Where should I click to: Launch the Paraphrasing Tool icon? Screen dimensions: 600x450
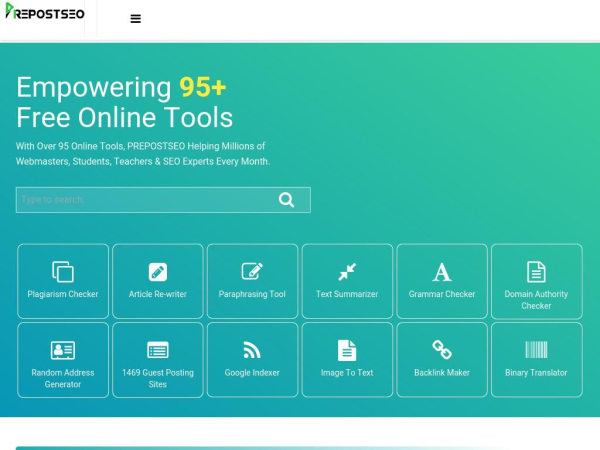pyautogui.click(x=252, y=271)
